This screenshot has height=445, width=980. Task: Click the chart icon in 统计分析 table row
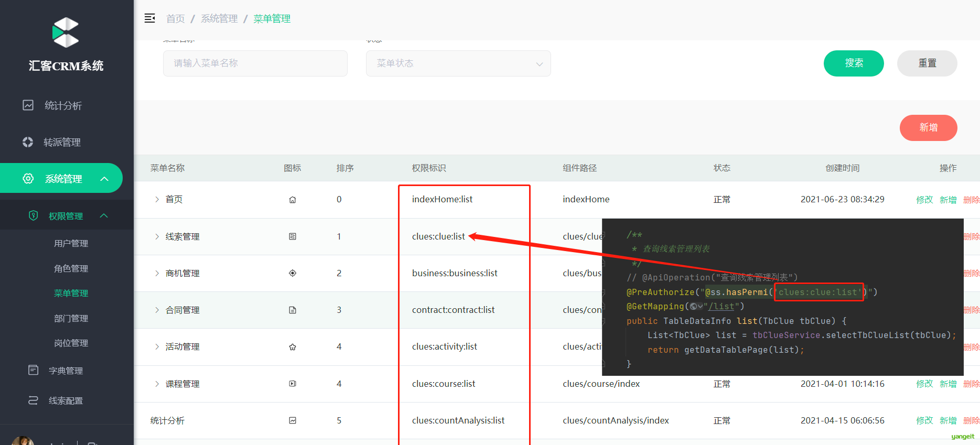293,420
